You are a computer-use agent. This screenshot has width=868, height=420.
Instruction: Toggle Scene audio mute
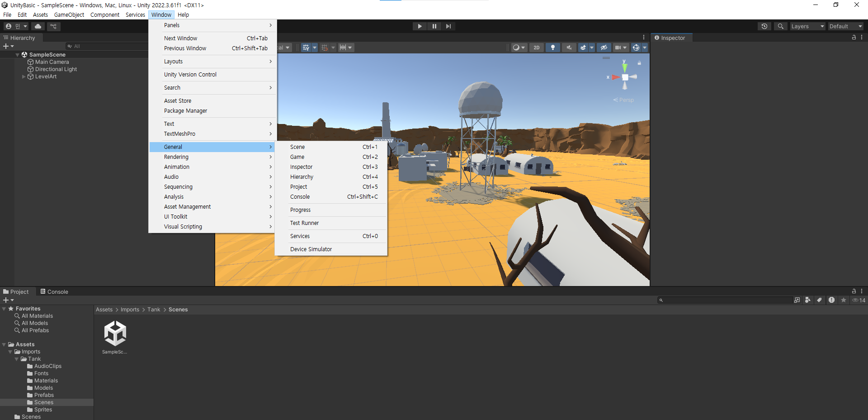point(569,48)
